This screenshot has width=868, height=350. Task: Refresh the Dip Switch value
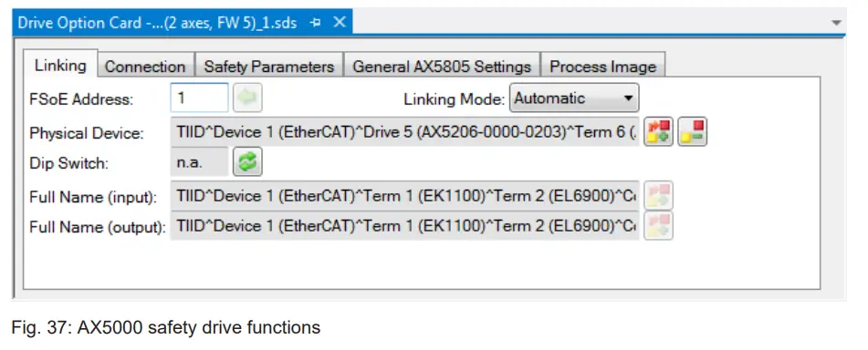pyautogui.click(x=247, y=162)
